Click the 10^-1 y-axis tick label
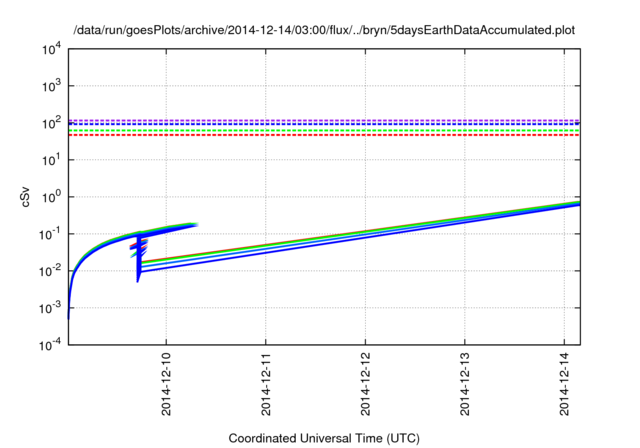The height and width of the screenshot is (448, 640). tap(50, 234)
